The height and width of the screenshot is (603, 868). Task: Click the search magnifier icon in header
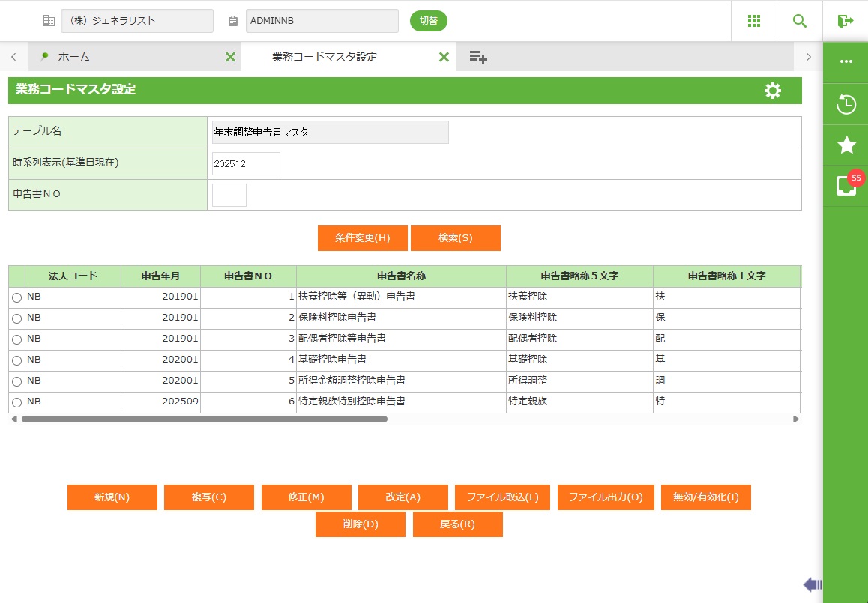[800, 21]
